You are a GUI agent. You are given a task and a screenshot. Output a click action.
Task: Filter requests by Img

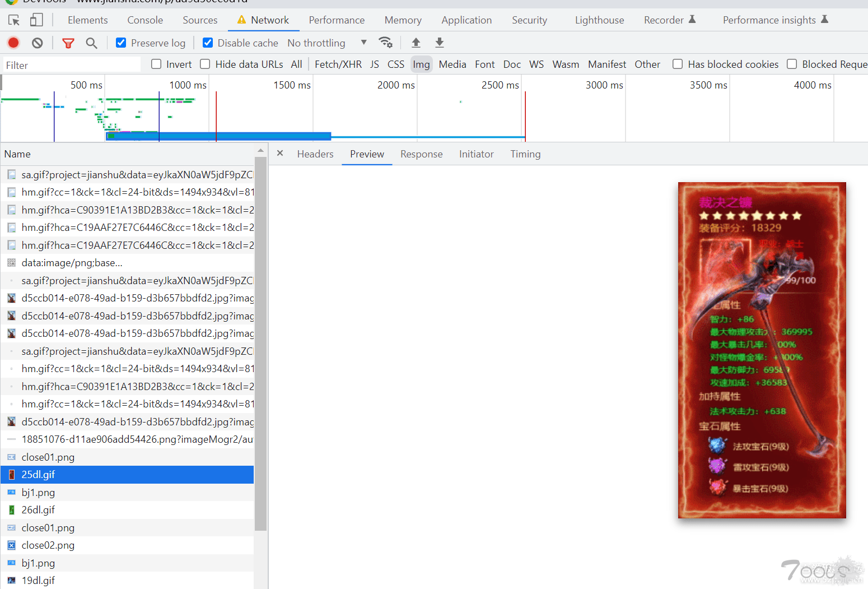point(421,64)
